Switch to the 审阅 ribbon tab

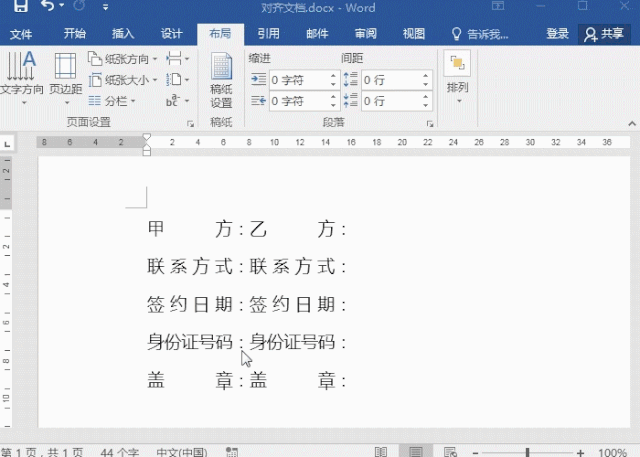tap(365, 33)
